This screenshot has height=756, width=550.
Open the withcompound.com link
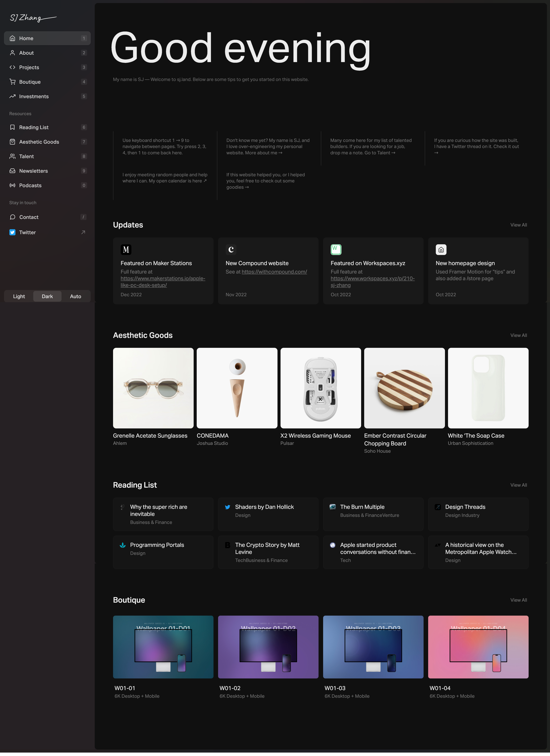tap(274, 272)
